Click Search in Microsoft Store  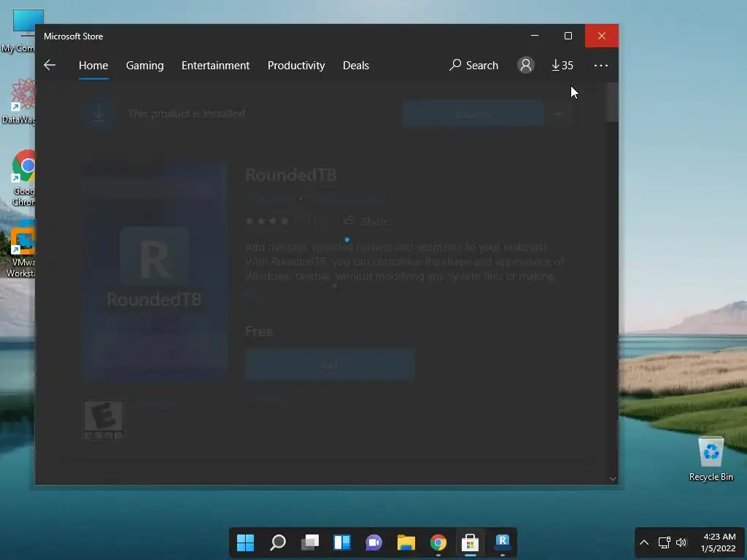coord(473,65)
